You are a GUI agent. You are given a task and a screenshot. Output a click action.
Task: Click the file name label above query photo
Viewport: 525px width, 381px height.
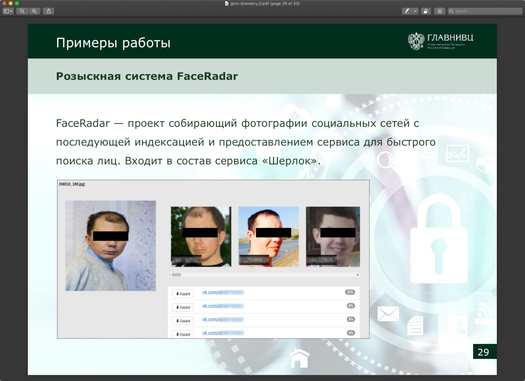pos(72,184)
